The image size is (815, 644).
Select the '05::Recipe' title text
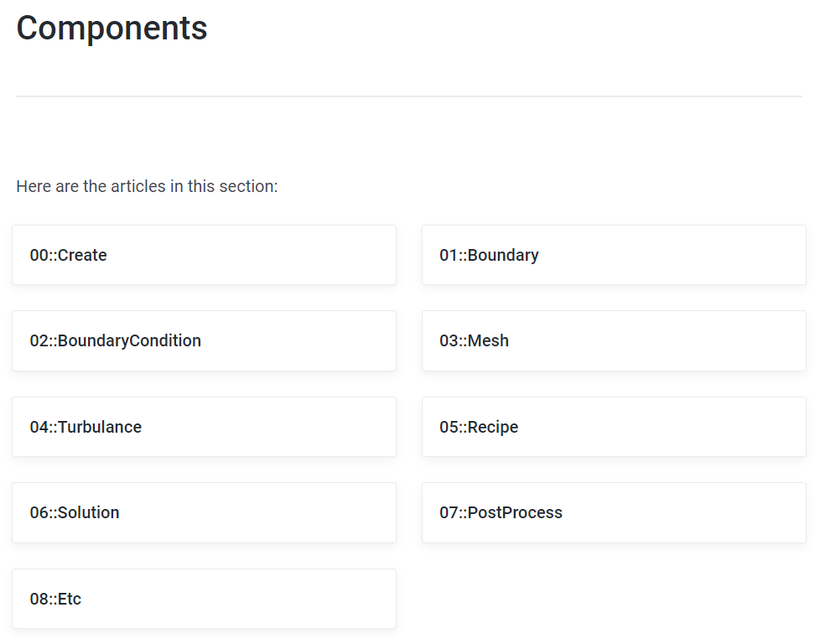479,427
